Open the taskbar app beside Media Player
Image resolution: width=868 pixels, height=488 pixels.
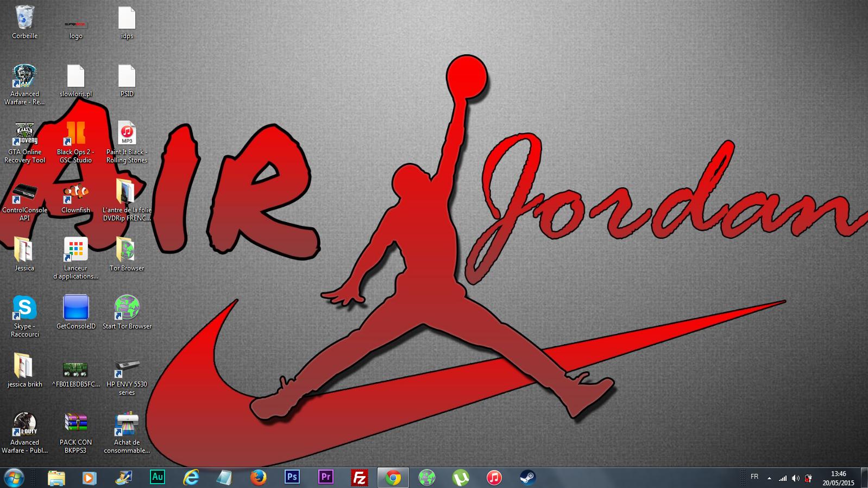coord(124,478)
